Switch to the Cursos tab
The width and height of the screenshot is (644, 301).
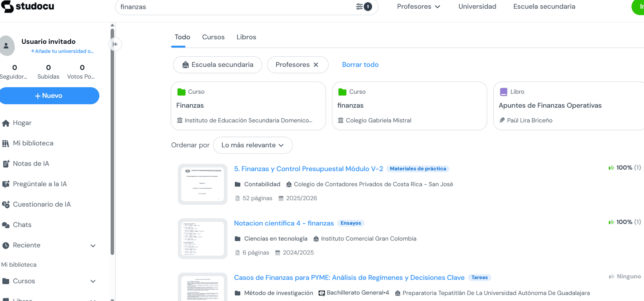click(x=213, y=37)
